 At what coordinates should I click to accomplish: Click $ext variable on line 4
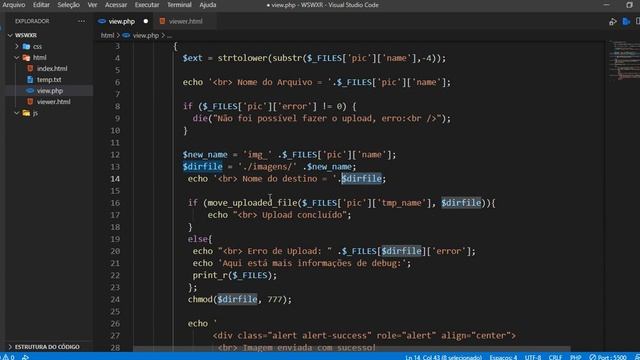tap(192, 58)
